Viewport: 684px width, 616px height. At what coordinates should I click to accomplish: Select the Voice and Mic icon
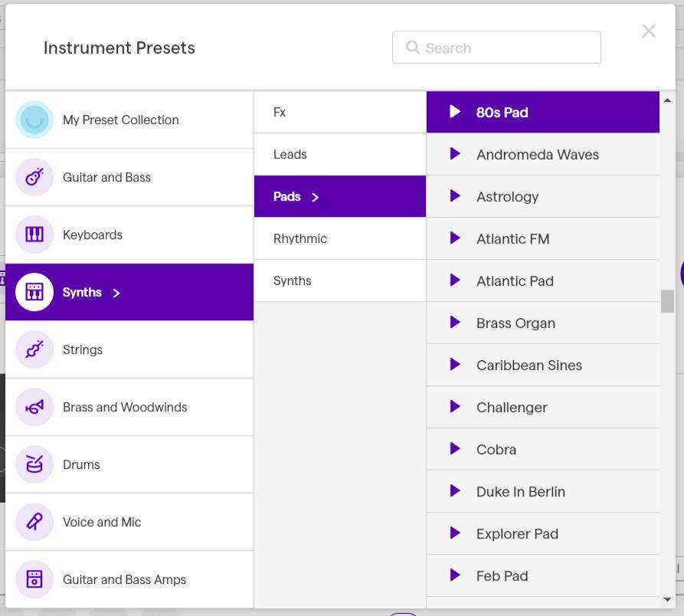click(34, 522)
